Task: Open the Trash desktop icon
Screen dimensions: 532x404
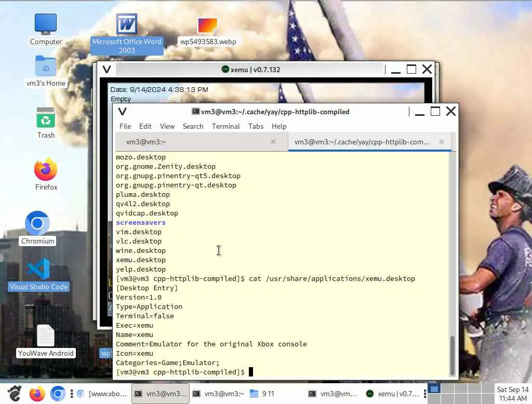Action: (x=46, y=123)
